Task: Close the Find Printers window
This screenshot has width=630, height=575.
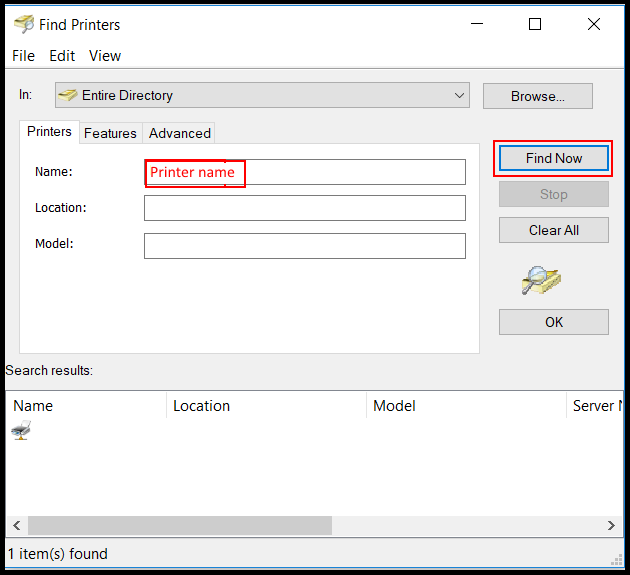Action: 594,24
